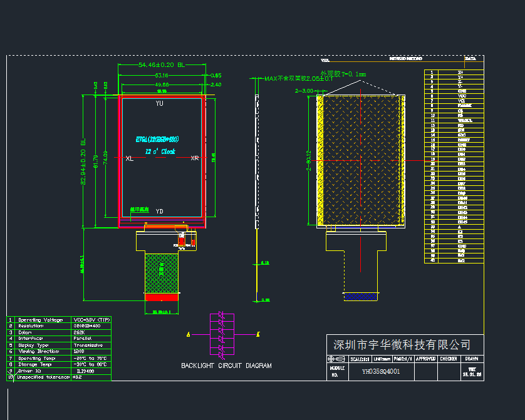Click the XL label on display left
This screenshot has width=525, height=420.
point(129,159)
